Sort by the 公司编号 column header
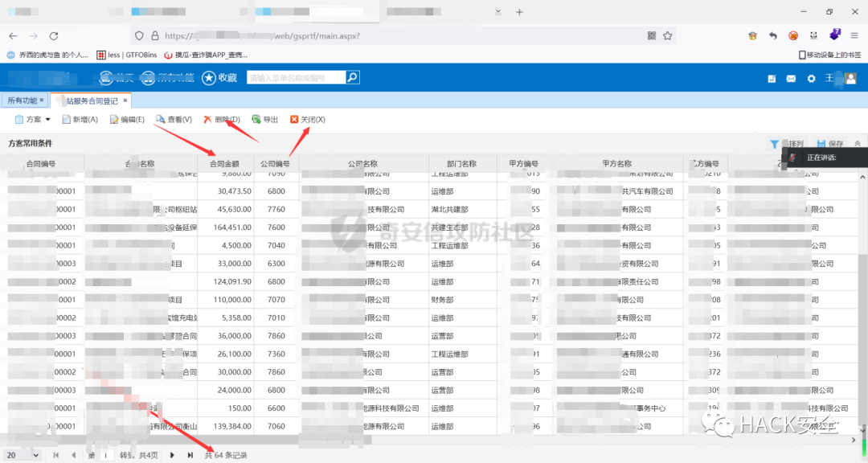The image size is (868, 463). pos(275,164)
